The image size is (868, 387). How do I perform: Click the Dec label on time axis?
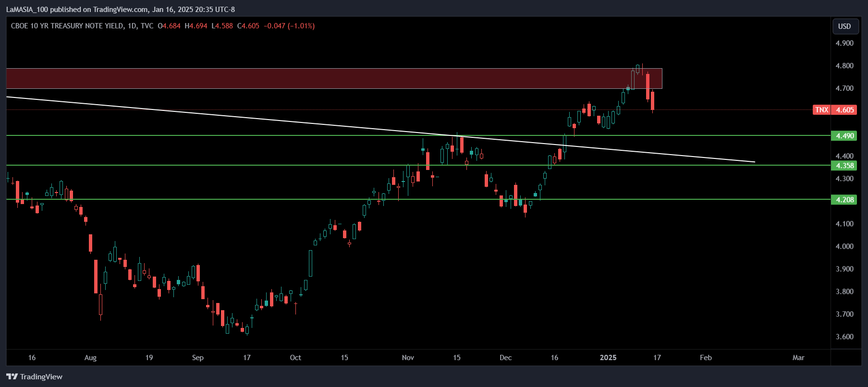click(x=505, y=358)
